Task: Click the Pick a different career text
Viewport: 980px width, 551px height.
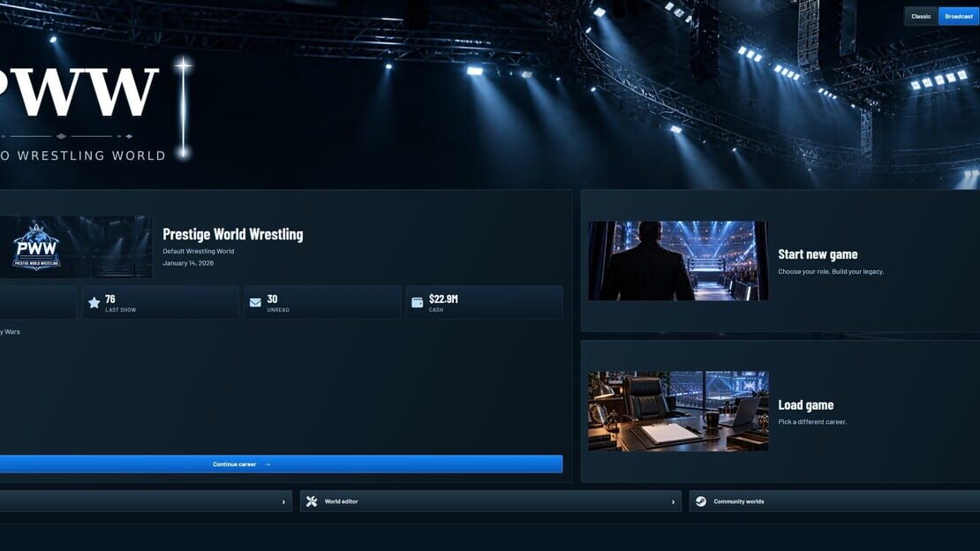Action: coord(812,421)
